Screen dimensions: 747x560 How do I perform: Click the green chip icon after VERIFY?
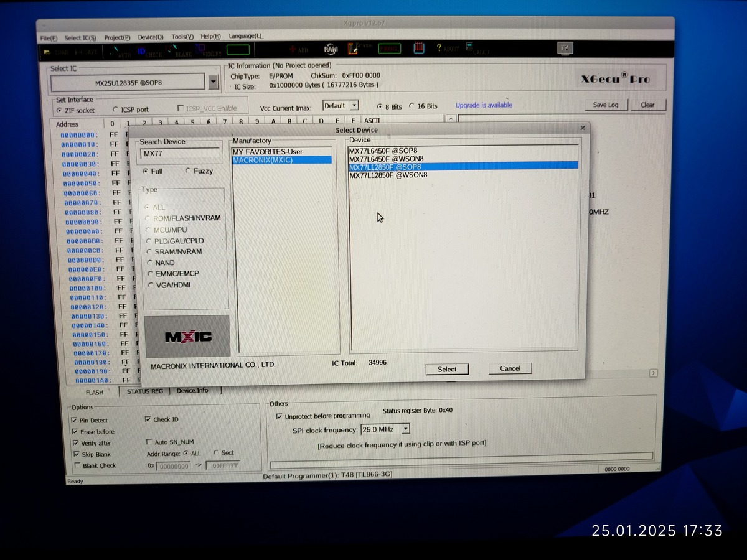[238, 50]
